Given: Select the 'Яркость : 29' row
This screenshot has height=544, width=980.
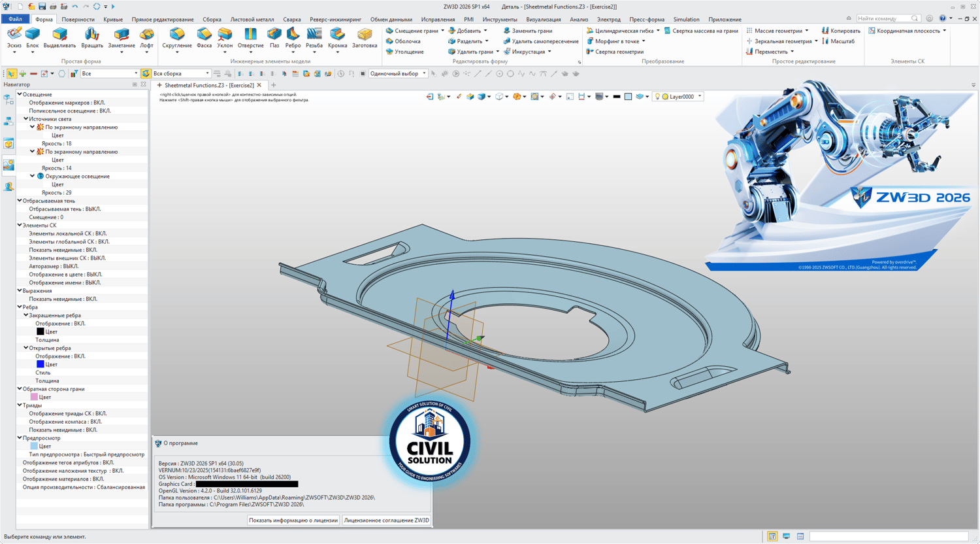Looking at the screenshot, I should [57, 193].
